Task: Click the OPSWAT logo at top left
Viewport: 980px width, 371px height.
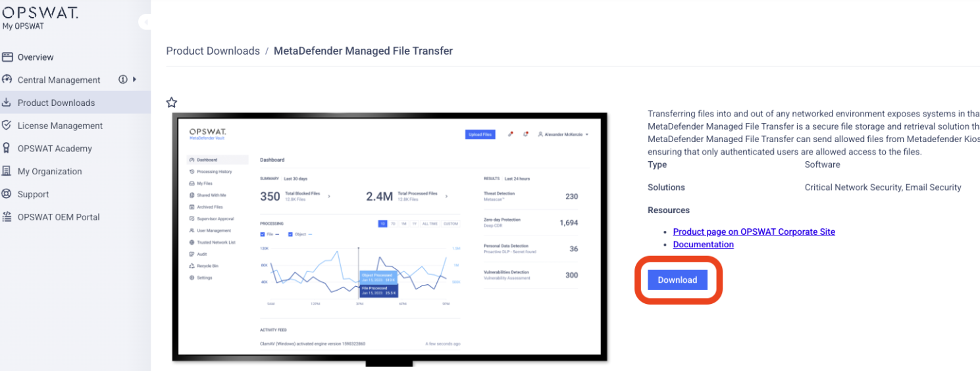Action: (40, 12)
